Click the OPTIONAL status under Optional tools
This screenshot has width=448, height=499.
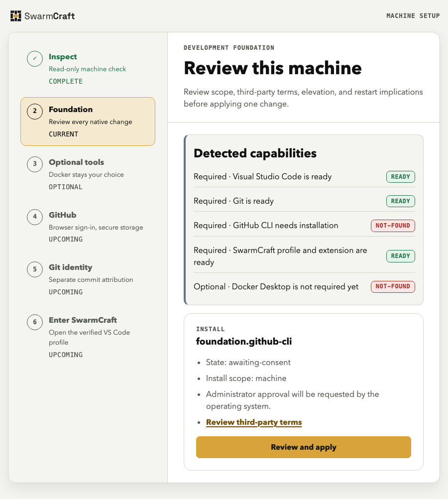pyautogui.click(x=66, y=187)
